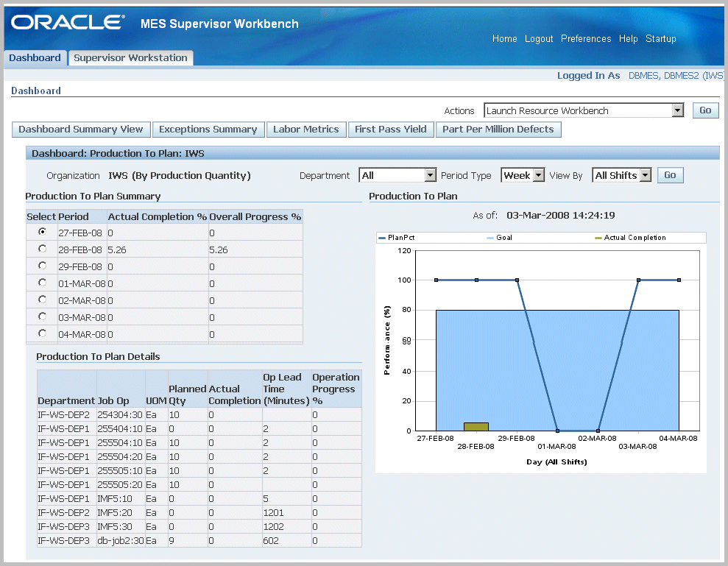Click the PlanPct data point at 01-MAR-08

pos(558,431)
